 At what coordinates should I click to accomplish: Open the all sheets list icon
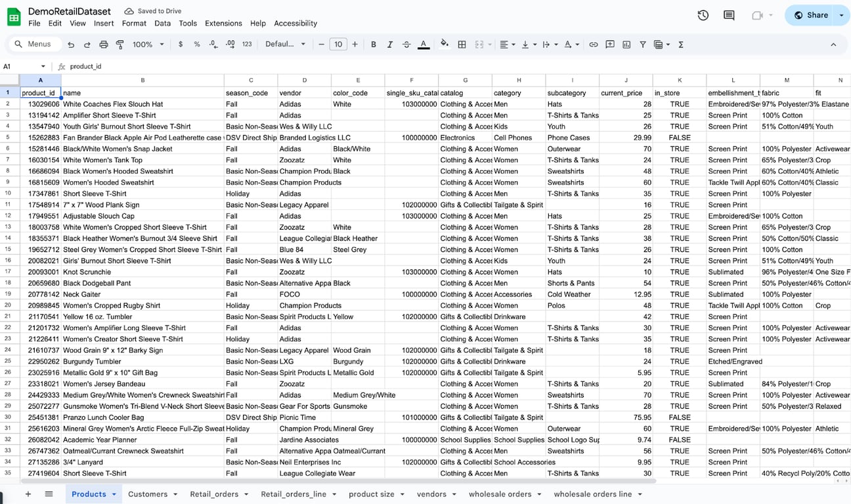[x=49, y=494]
